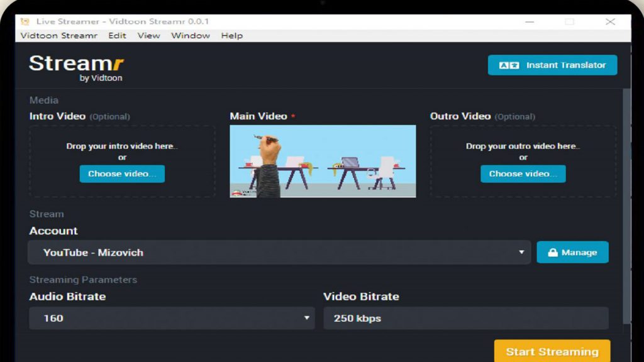Open the View menu
The image size is (644, 362).
pos(148,36)
